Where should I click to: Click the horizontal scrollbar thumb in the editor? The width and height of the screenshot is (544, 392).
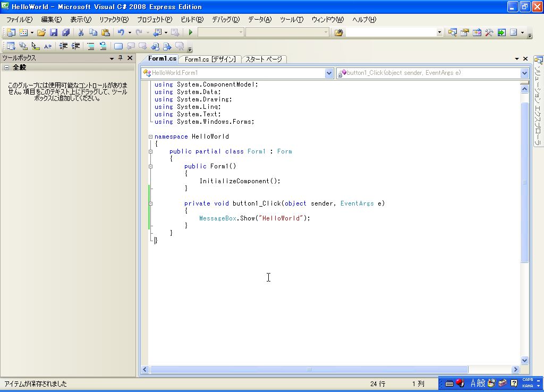[308, 369]
